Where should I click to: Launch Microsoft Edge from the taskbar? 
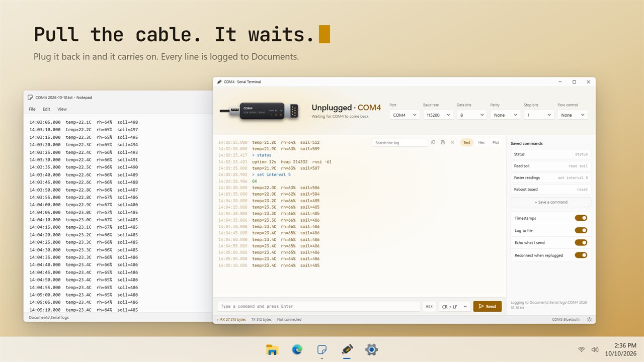point(297,350)
